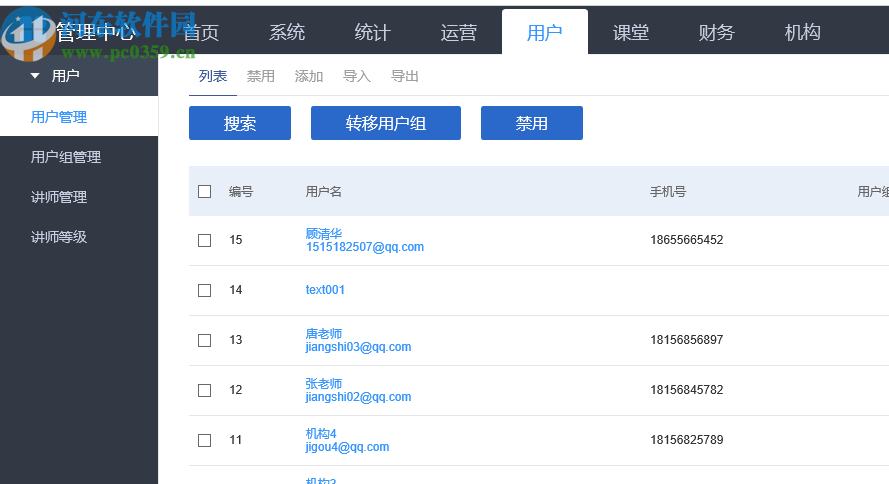Check the box for user number 15
Screen dimensions: 889x484
pos(205,240)
